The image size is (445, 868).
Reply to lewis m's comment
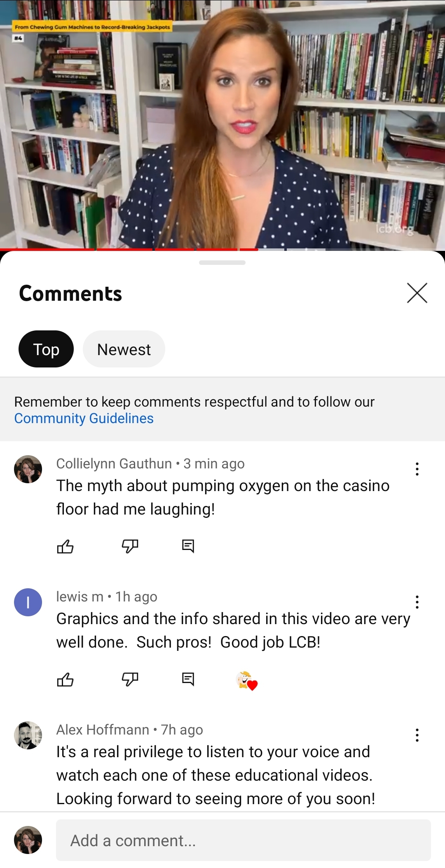[x=188, y=679]
